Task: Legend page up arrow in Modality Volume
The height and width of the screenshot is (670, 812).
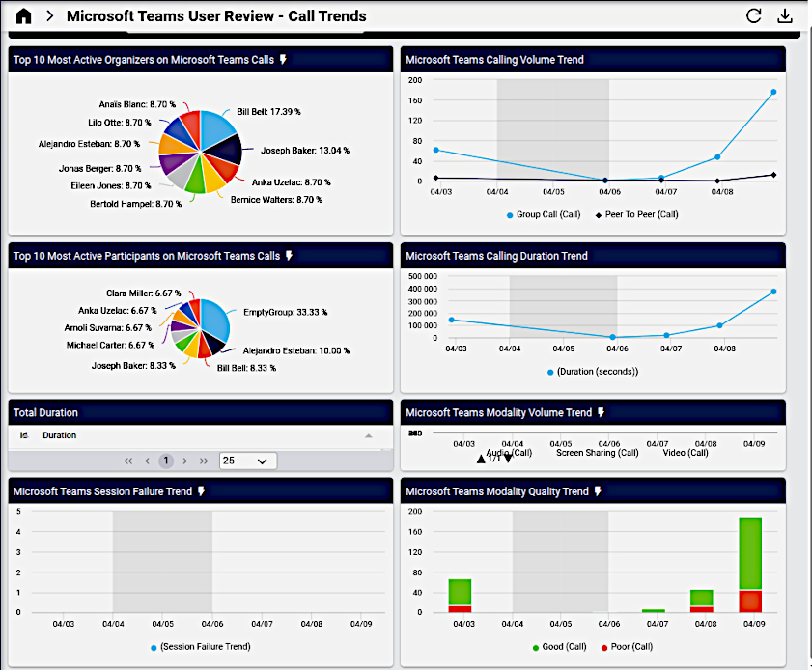Action: coord(481,459)
